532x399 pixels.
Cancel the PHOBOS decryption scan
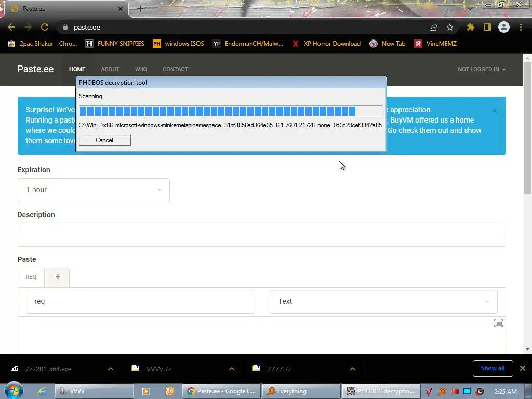[104, 140]
